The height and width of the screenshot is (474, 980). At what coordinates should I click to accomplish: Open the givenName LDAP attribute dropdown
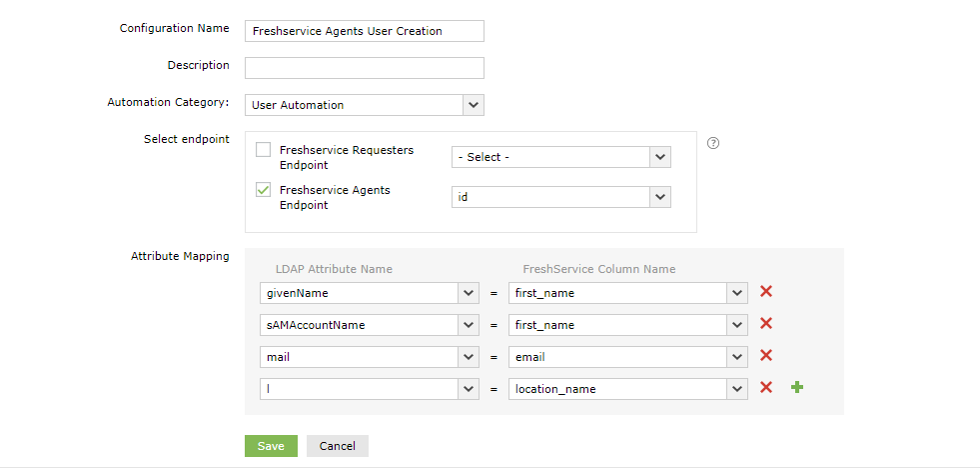click(x=469, y=293)
